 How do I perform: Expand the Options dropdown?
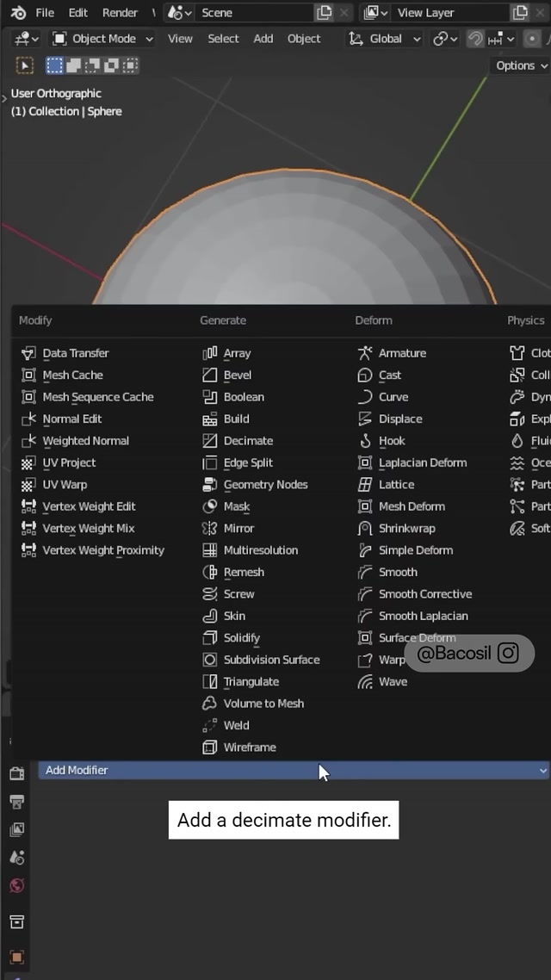pyautogui.click(x=521, y=65)
